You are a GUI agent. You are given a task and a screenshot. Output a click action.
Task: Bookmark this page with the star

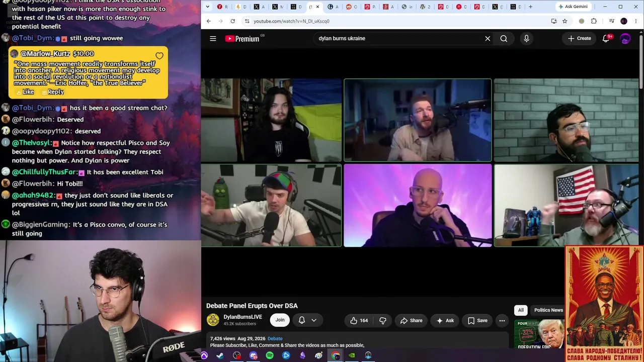(565, 21)
